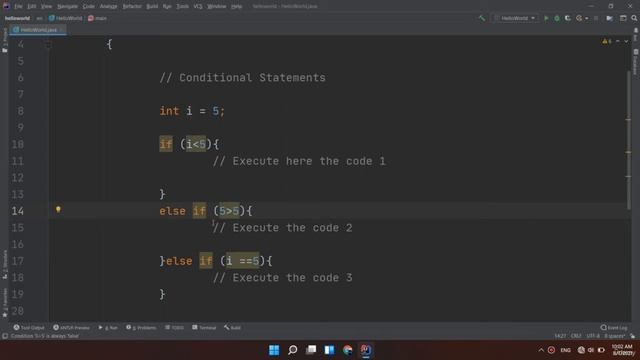640x360 pixels.
Task: Run HelloWorld with the green play icon
Action: [x=546, y=18]
